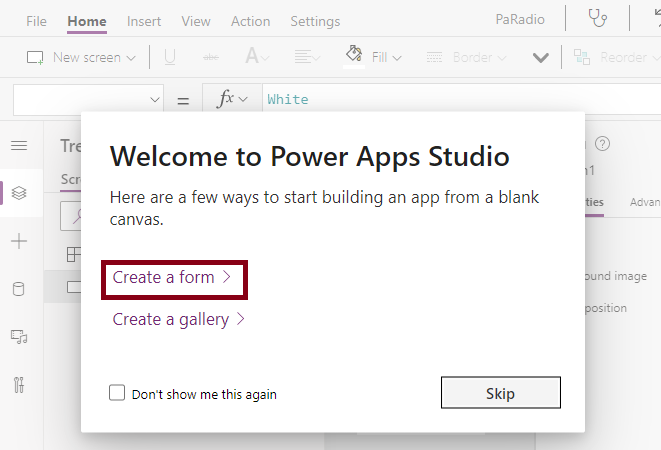The image size is (661, 450).
Task: Open the Action tab
Action: tap(250, 21)
